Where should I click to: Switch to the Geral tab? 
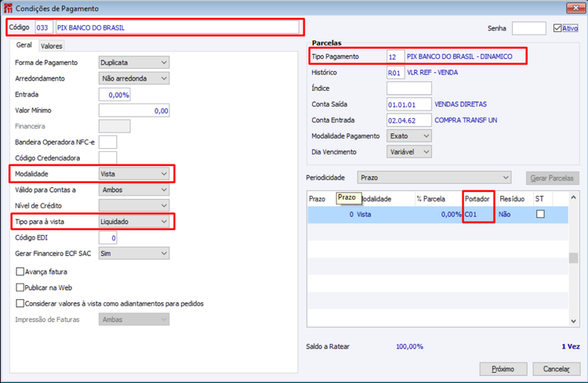(x=24, y=45)
